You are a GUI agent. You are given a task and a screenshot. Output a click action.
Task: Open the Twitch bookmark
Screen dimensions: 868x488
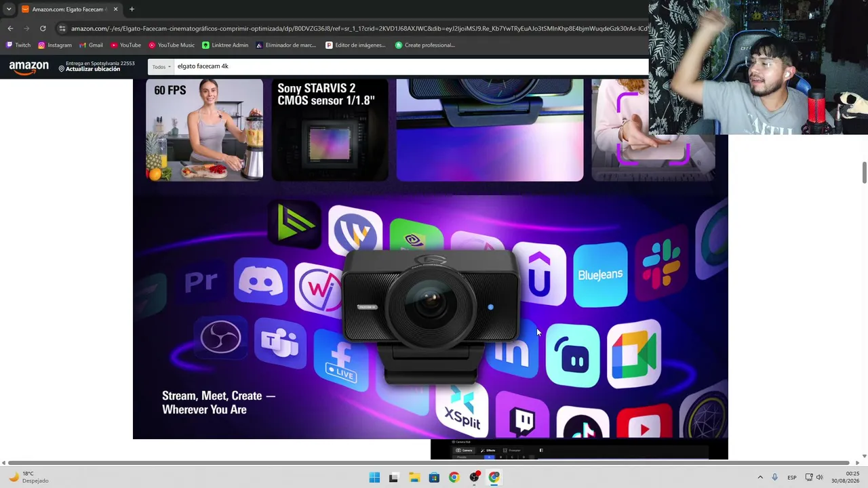(x=18, y=45)
